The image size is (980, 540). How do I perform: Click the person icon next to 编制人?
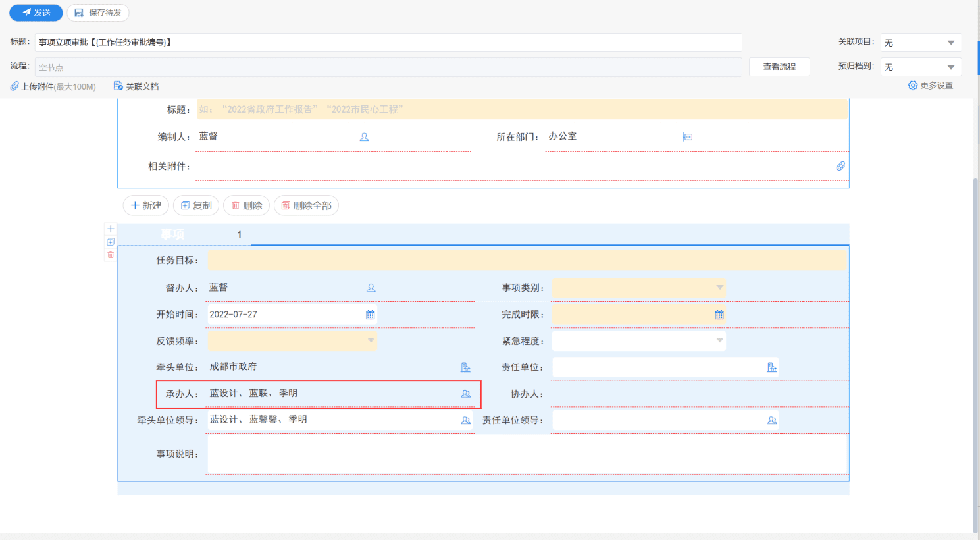364,137
